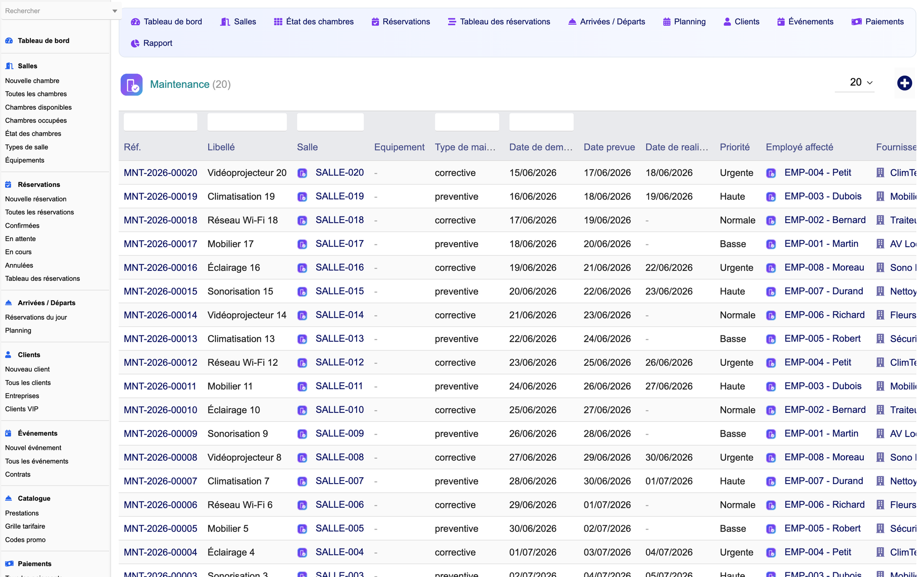
Task: Click the room icon next to SALLE-015
Action: (302, 292)
